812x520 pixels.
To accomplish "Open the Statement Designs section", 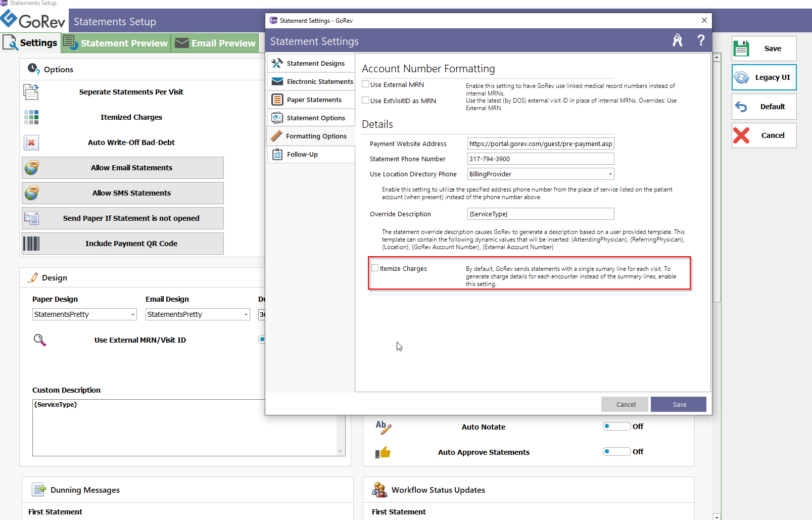I will [311, 63].
